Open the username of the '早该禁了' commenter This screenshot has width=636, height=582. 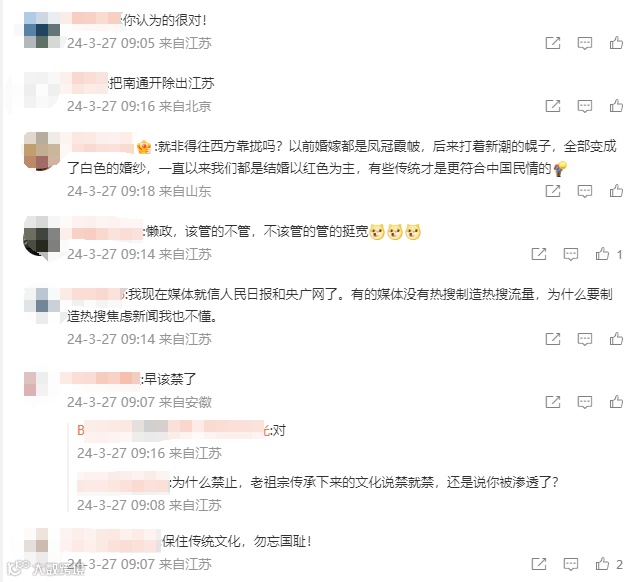(100, 378)
